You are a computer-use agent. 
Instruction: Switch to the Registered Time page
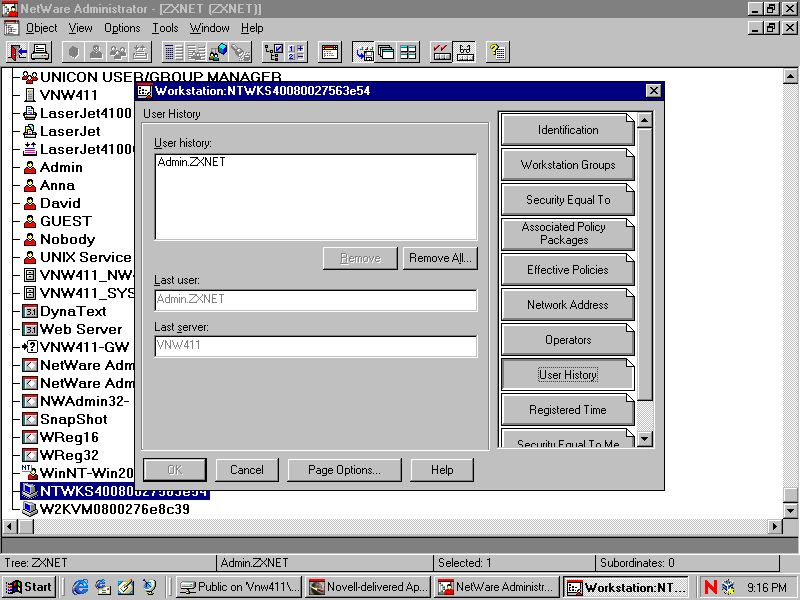tap(568, 410)
